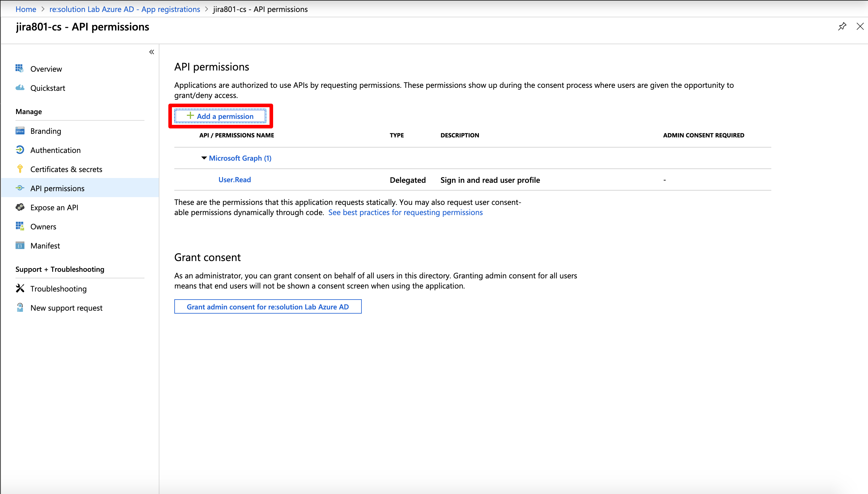Click the Troubleshooting wrench icon
Viewport: 868px width, 494px height.
coord(20,288)
